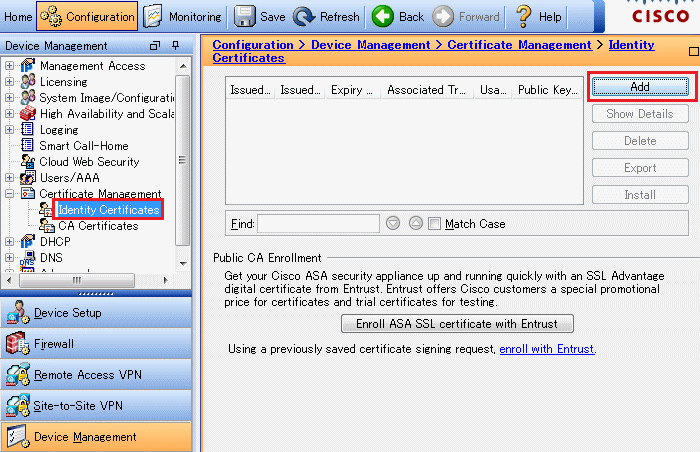
Task: Click the DHCP tree icon
Action: 28,241
